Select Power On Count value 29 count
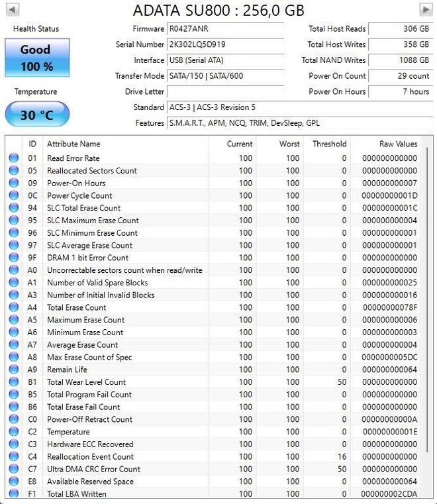 (x=401, y=76)
